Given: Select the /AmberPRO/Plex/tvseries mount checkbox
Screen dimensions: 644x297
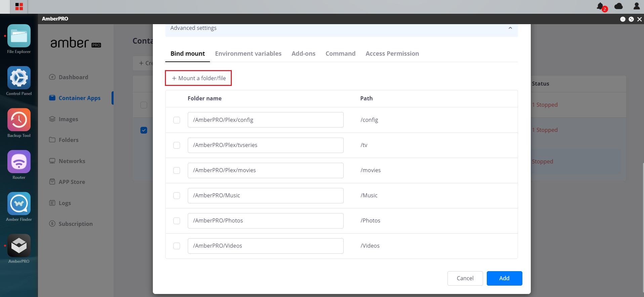Looking at the screenshot, I should [x=177, y=145].
